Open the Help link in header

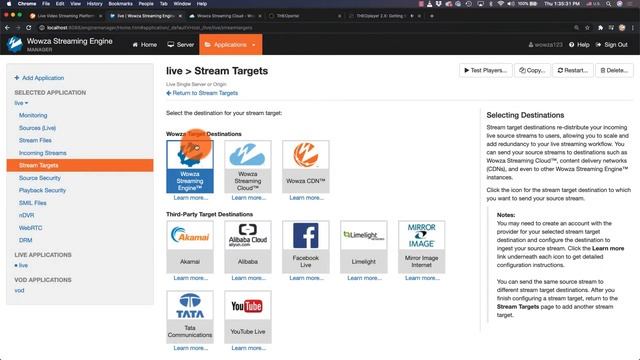click(x=579, y=44)
